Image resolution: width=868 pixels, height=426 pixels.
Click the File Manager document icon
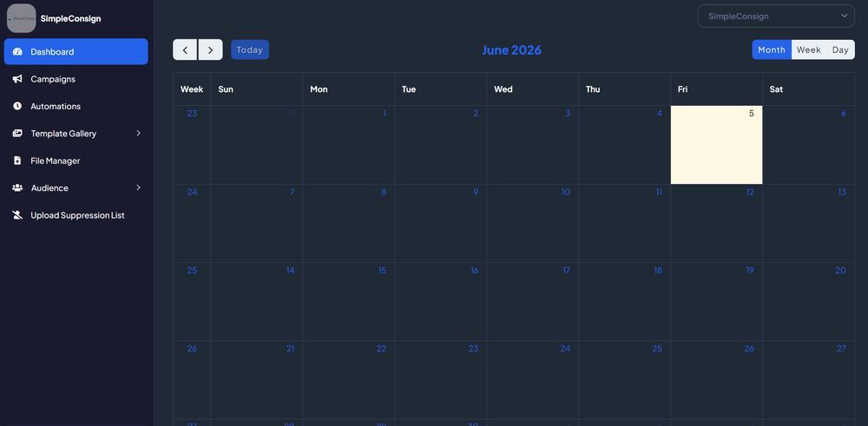point(17,161)
